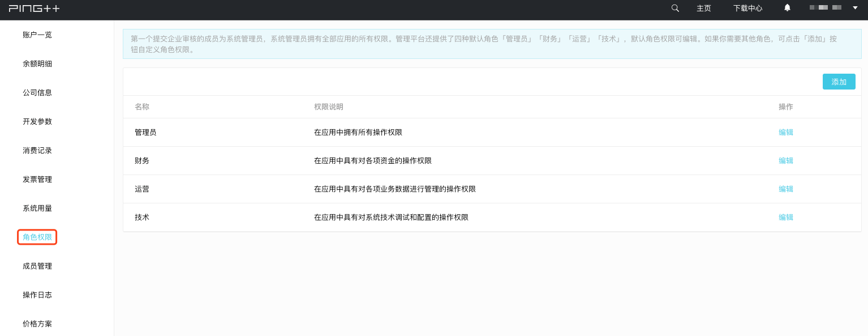Click the blurred account name
868x336 pixels.
tap(825, 8)
